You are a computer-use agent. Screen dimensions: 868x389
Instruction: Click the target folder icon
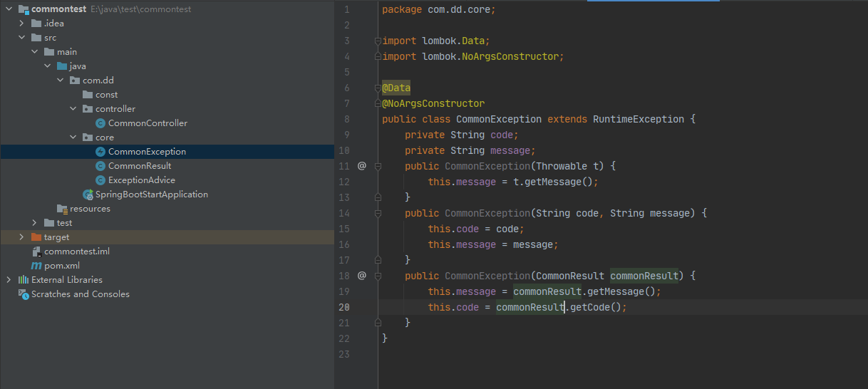click(x=36, y=237)
